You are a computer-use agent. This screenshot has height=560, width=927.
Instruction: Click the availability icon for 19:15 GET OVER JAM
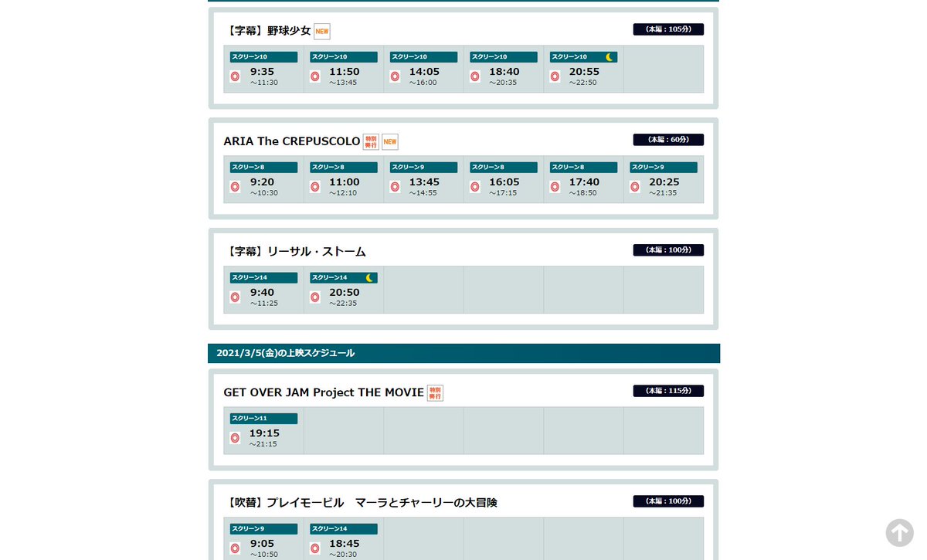point(235,438)
